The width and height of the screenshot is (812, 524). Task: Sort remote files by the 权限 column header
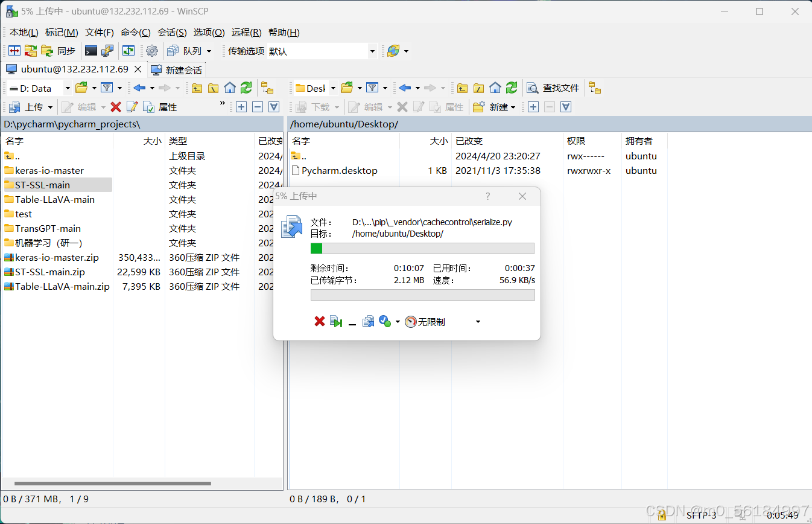coord(592,141)
